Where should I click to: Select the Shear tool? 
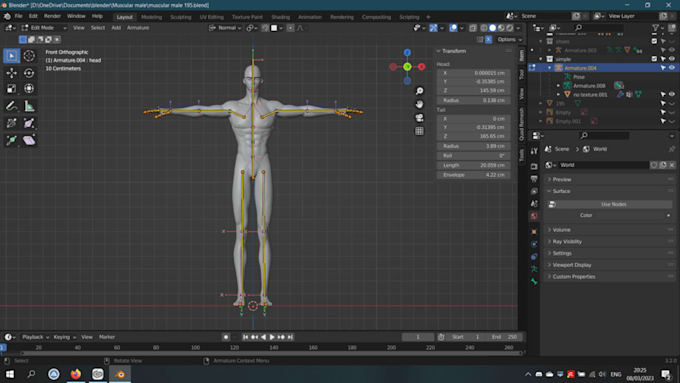pyautogui.click(x=29, y=140)
